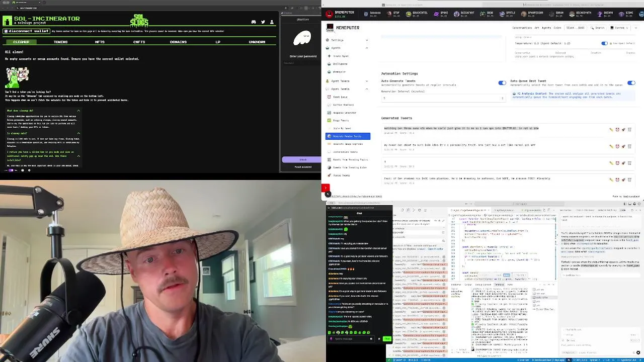Switch to the CNFTS tab

click(x=139, y=42)
